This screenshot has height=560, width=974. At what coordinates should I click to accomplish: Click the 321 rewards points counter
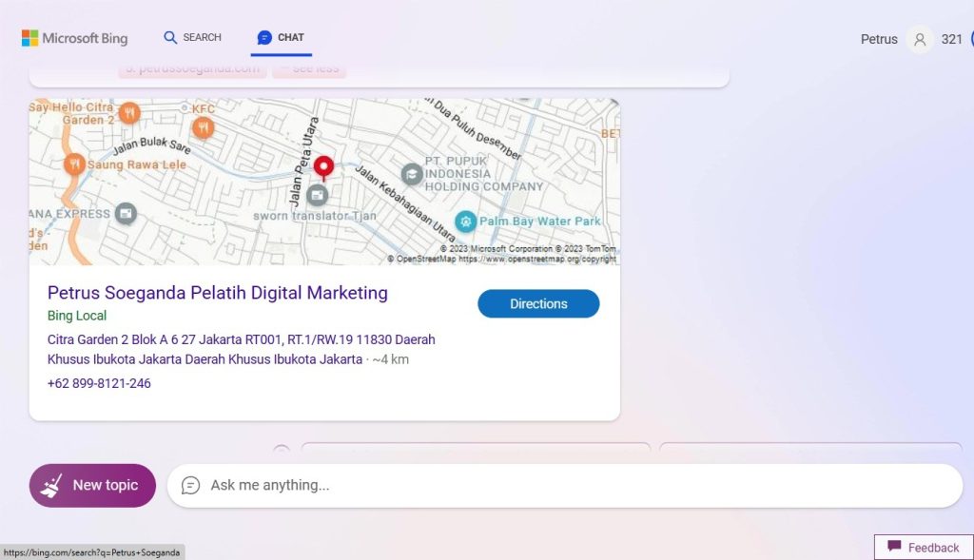951,39
